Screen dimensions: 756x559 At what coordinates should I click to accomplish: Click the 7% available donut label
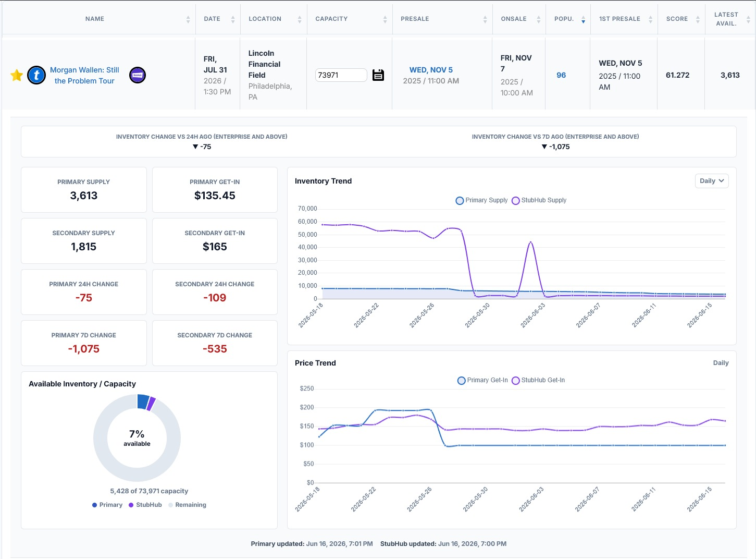pyautogui.click(x=137, y=438)
